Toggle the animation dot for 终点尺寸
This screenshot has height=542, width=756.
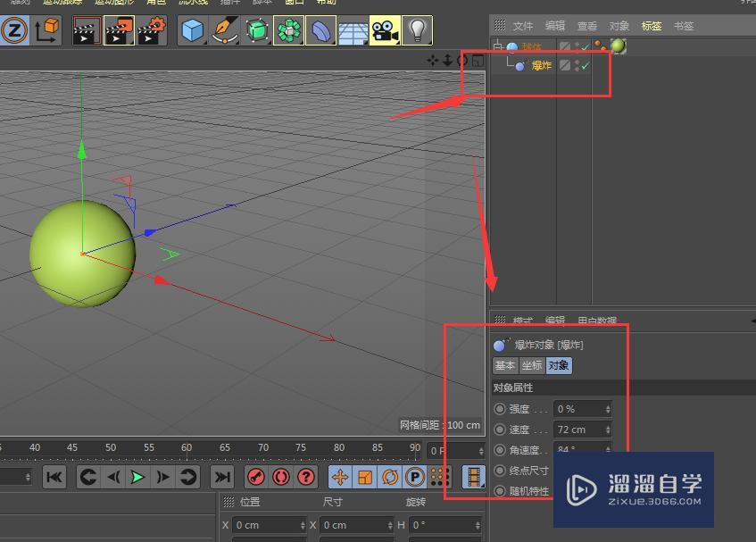click(x=500, y=471)
